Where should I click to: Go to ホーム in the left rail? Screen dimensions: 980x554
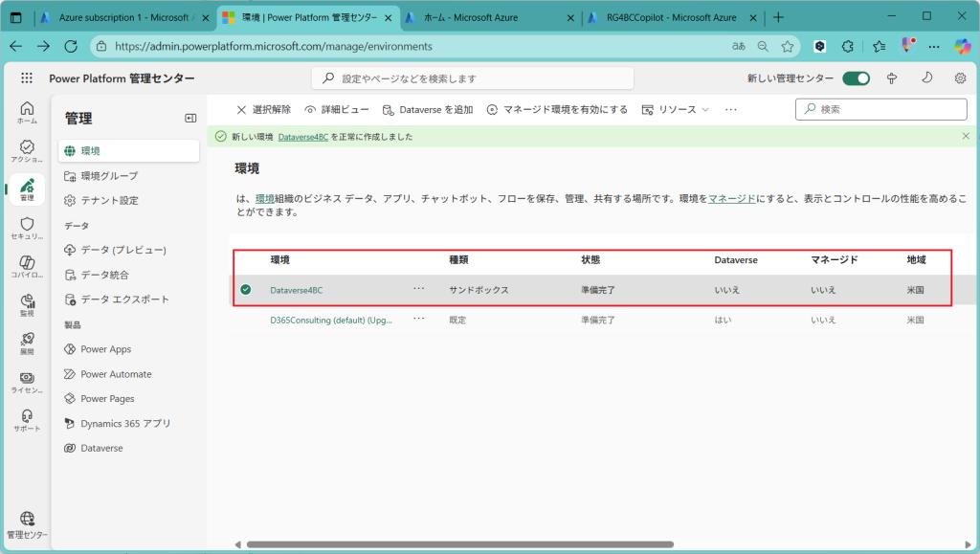tap(27, 112)
